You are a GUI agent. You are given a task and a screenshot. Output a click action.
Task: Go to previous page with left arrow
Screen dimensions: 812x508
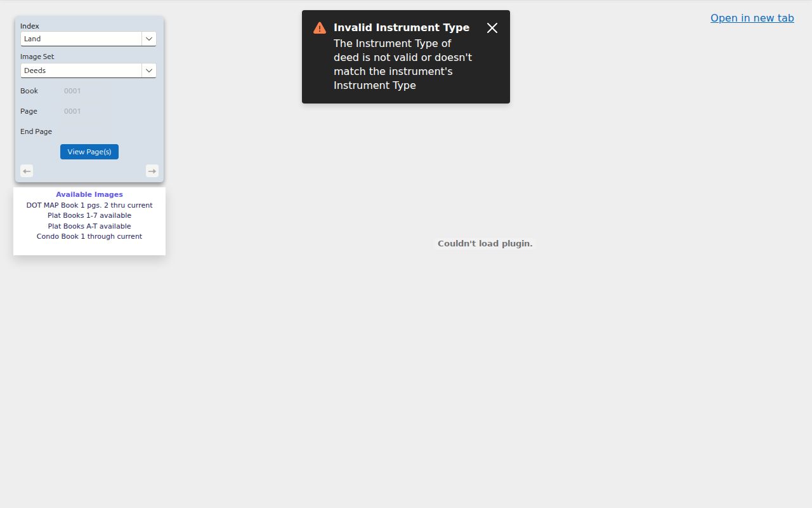[27, 171]
